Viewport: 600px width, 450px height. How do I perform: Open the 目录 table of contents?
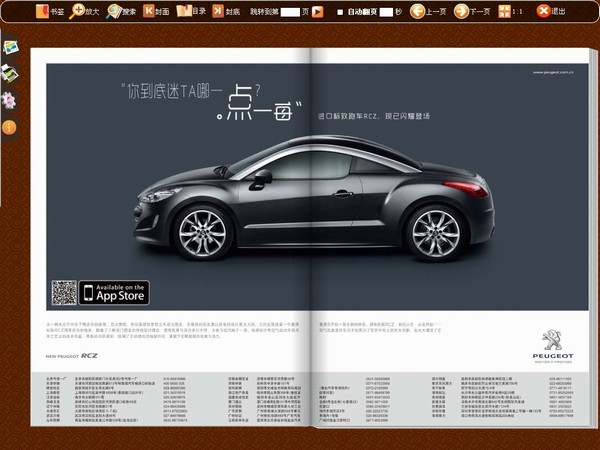point(191,11)
